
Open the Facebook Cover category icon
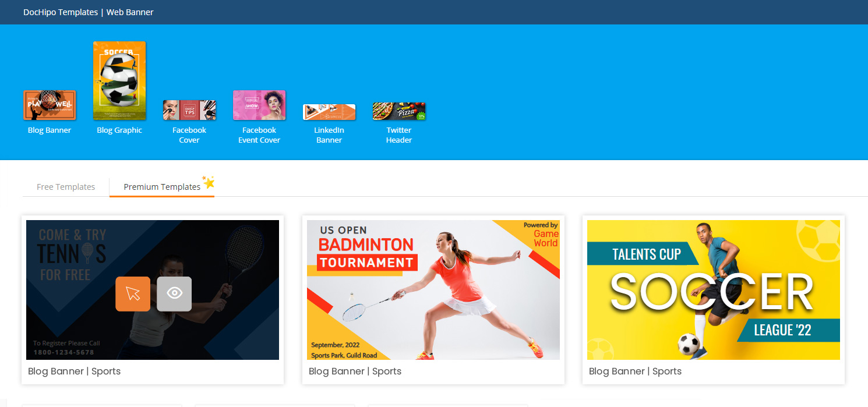(189, 109)
